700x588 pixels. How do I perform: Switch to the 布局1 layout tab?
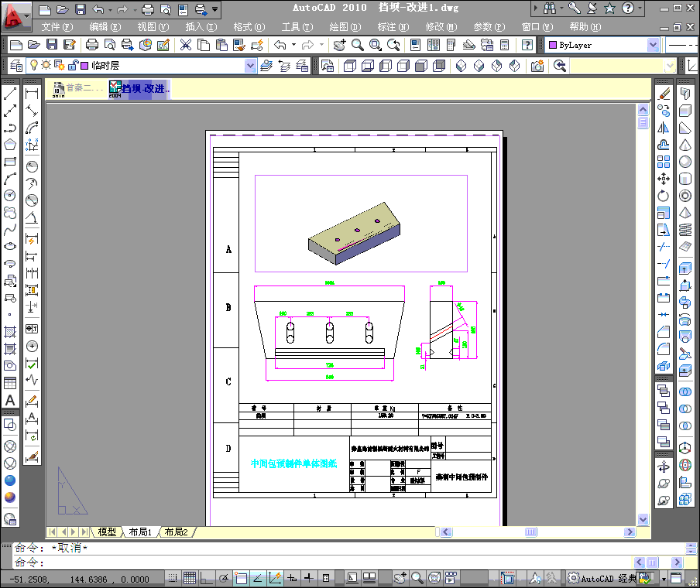[x=140, y=532]
